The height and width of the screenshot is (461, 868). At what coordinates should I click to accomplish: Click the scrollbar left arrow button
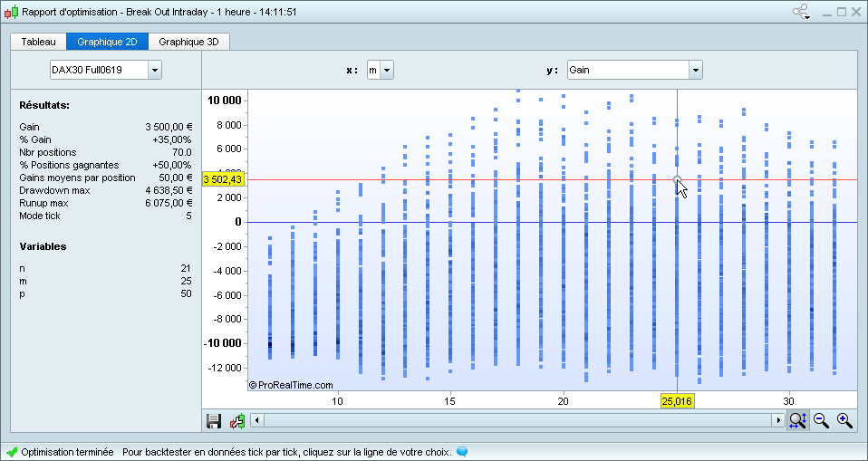257,420
